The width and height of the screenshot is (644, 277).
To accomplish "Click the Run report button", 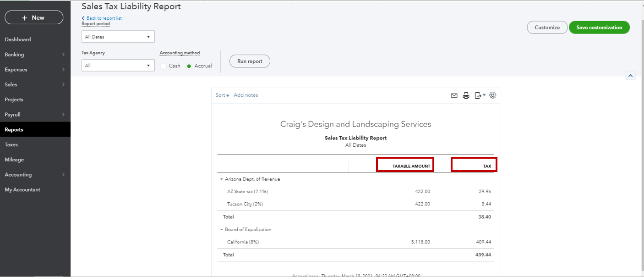I will pyautogui.click(x=250, y=61).
